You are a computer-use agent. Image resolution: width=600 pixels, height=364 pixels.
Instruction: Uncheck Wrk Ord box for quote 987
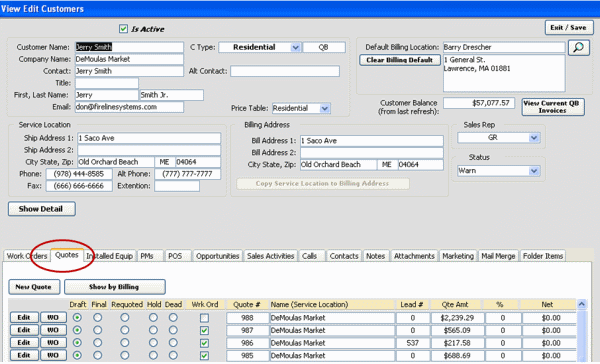204,330
